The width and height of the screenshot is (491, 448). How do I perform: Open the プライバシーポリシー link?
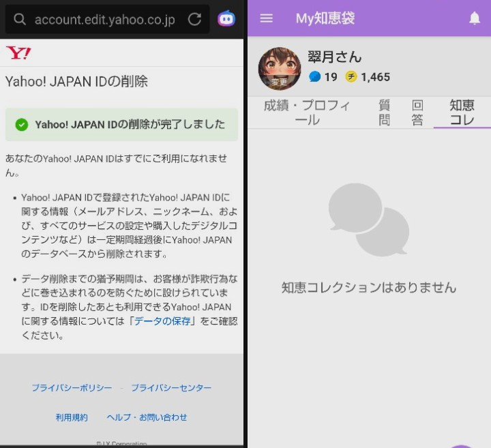pyautogui.click(x=72, y=388)
